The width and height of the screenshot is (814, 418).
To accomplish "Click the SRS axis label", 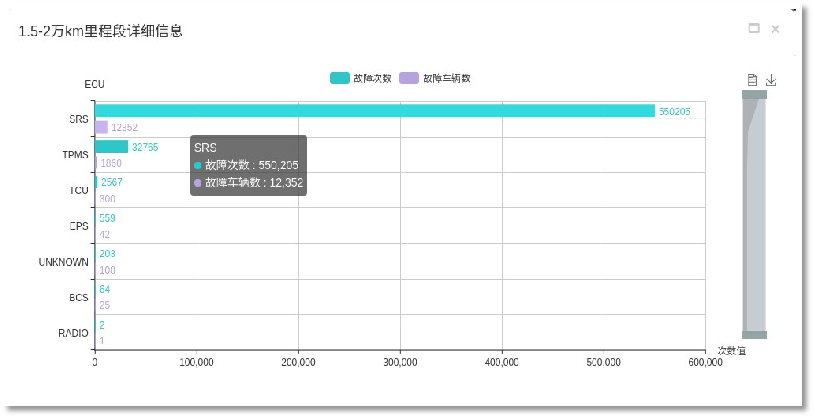I will click(78, 119).
